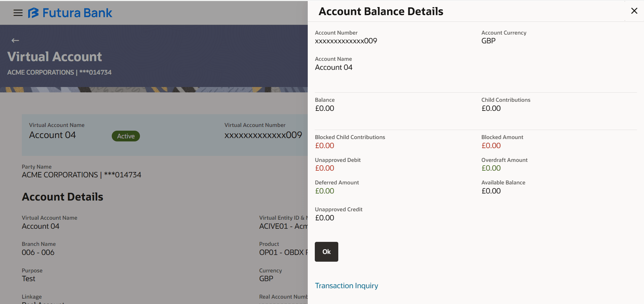Open the Transaction Inquiry link
644x304 pixels.
click(346, 286)
